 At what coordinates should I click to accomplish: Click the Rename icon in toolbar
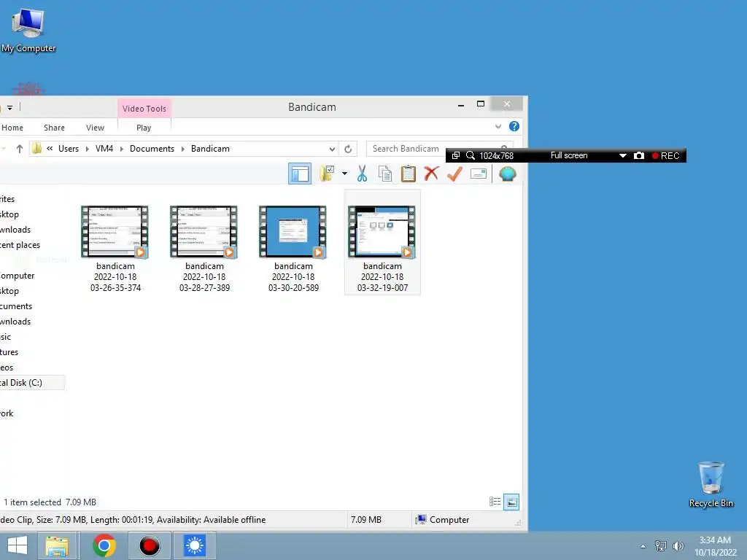479,174
